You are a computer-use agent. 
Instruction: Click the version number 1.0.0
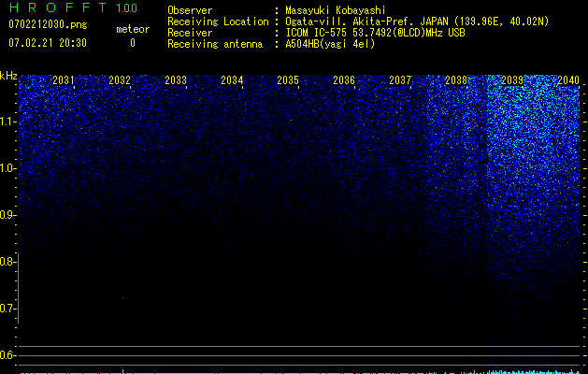(x=127, y=8)
